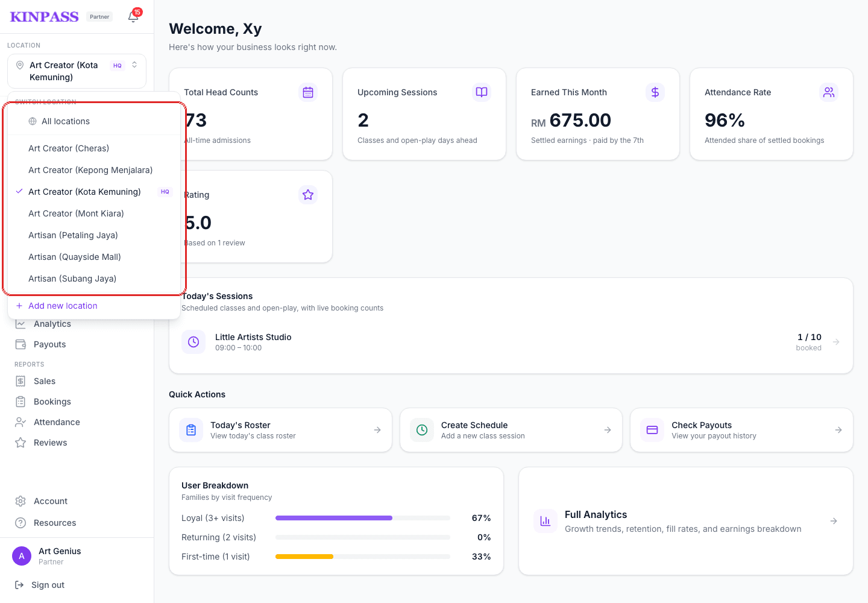Click the "1 / 10" booked count
The width and height of the screenshot is (868, 603).
click(x=810, y=337)
